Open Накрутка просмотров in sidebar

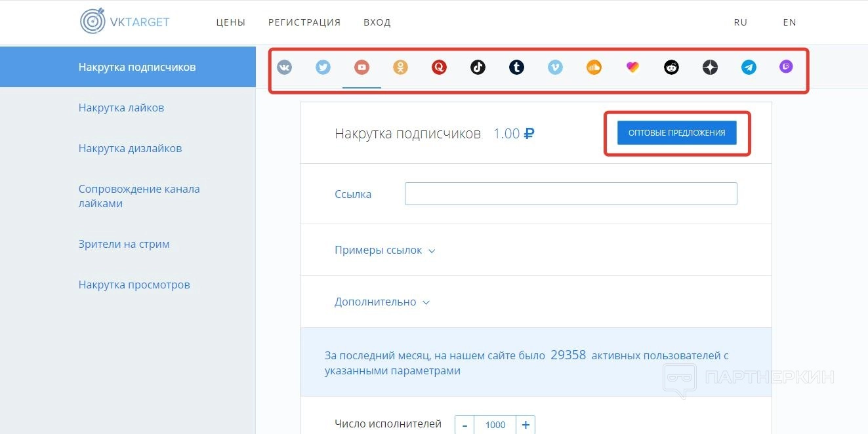point(134,285)
